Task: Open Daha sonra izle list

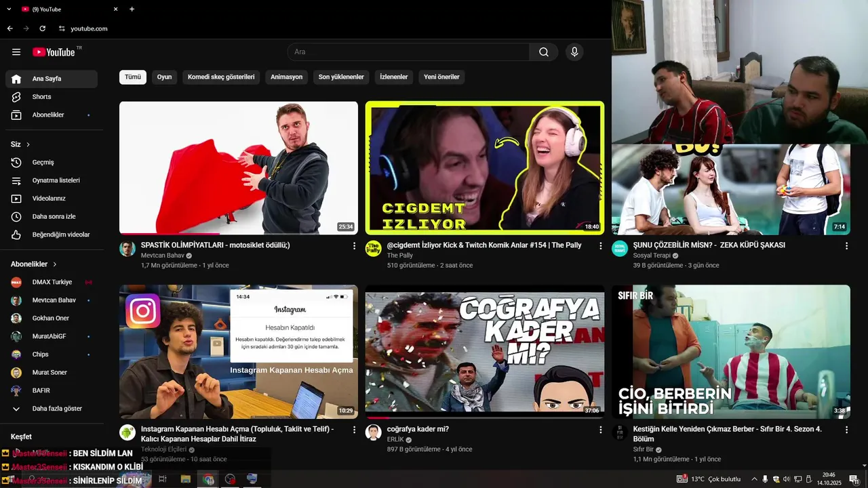Action: point(52,217)
